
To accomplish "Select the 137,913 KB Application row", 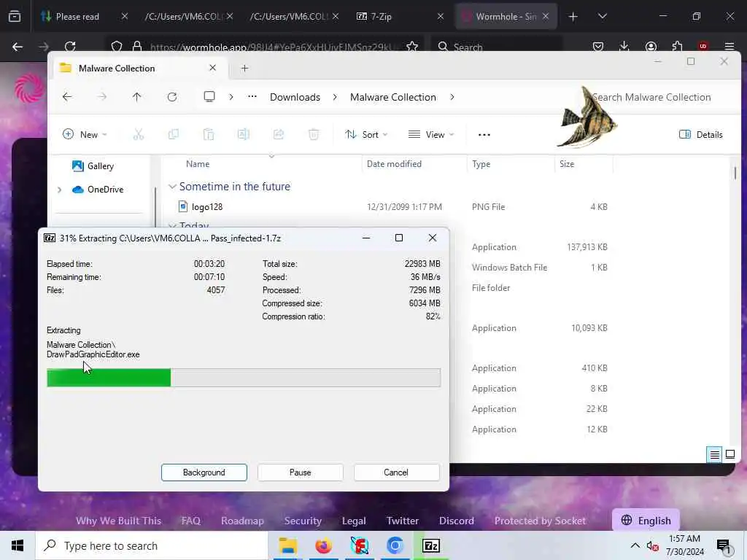I will tap(539, 247).
